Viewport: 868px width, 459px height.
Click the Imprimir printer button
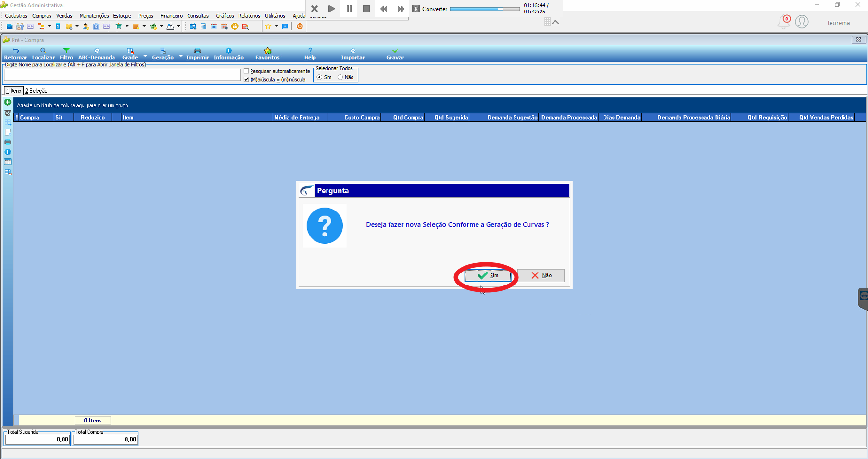click(197, 54)
